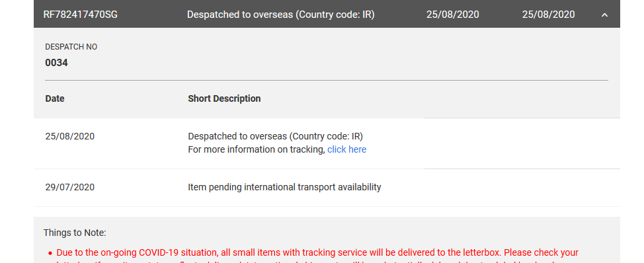Select the despatch number 0034

coord(56,63)
